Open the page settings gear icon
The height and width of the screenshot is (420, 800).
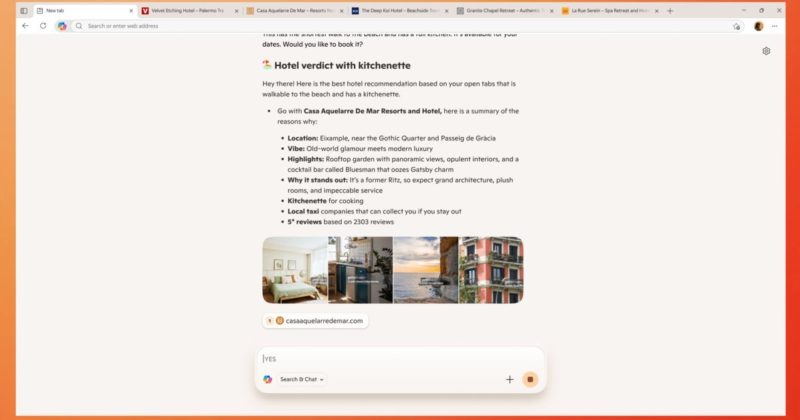[766, 51]
